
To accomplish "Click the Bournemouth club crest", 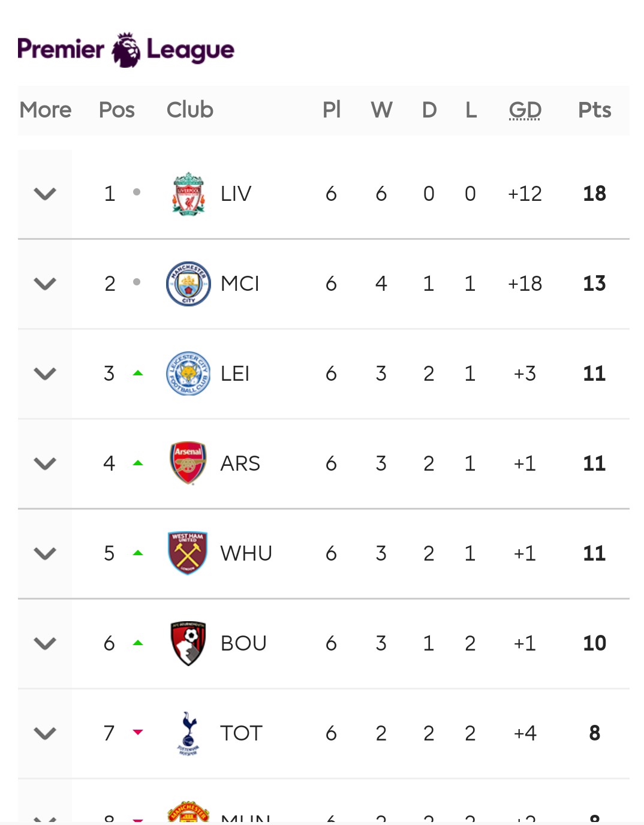I will (188, 643).
